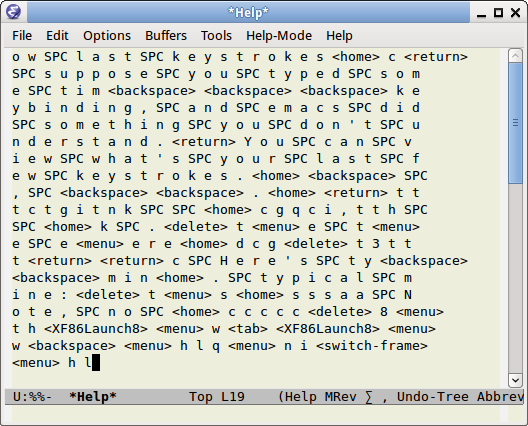Click the *Help* title bar text
528x426 pixels.
coord(248,12)
